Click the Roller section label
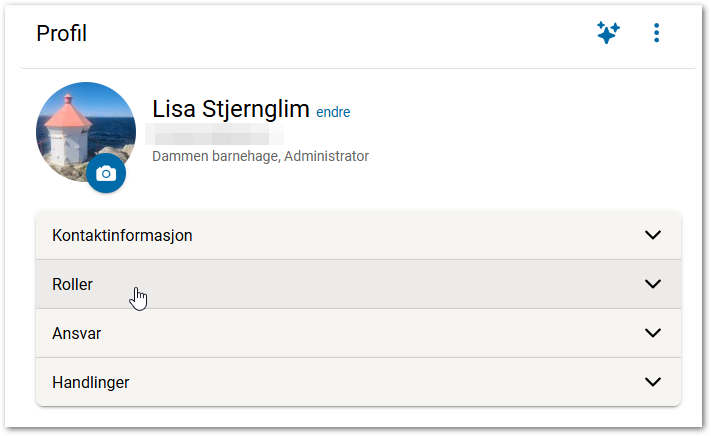This screenshot has width=711, height=436. tap(72, 285)
